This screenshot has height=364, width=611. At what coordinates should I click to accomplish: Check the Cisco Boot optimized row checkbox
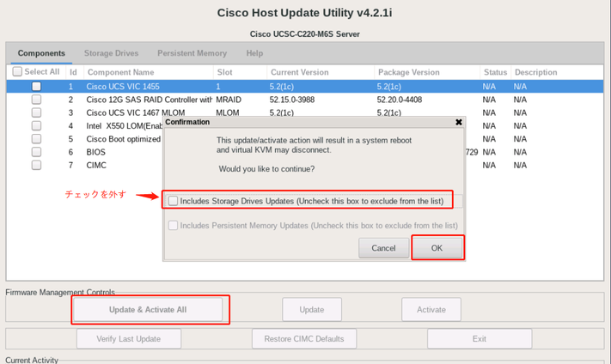pos(36,139)
